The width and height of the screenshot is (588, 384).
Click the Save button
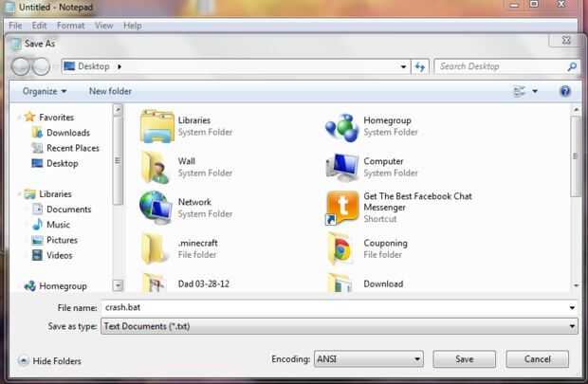click(x=465, y=359)
